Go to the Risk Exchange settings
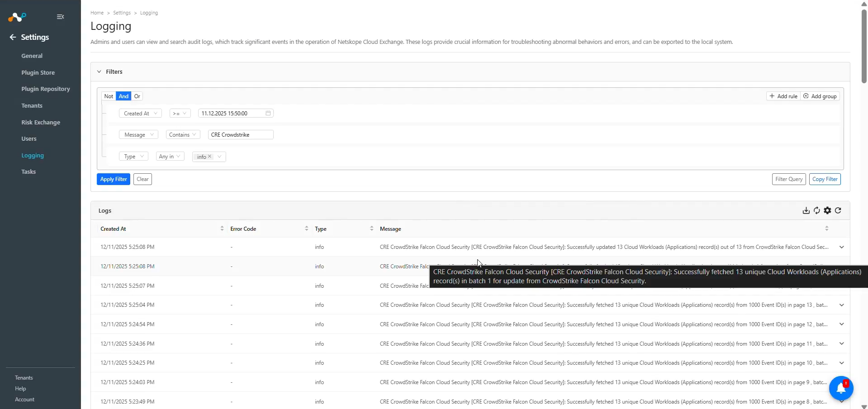 (41, 122)
